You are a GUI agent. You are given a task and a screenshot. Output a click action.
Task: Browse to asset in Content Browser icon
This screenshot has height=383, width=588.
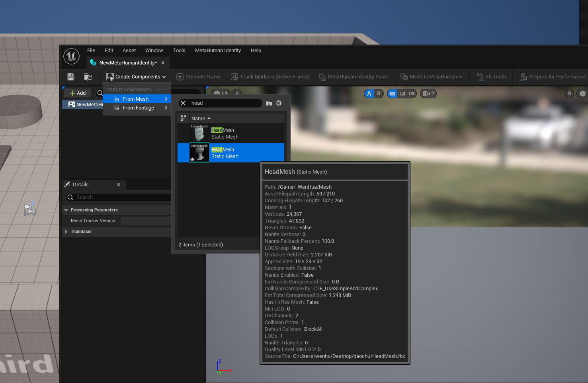click(88, 77)
